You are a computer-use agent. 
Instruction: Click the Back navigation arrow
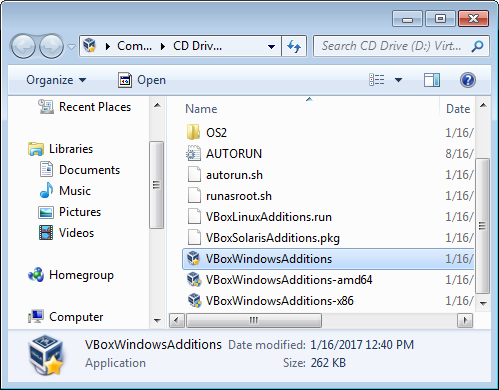[x=23, y=46]
